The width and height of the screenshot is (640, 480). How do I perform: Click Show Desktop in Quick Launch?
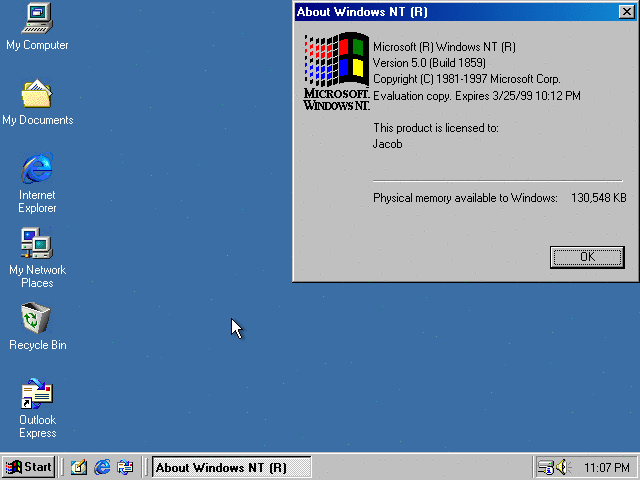click(79, 467)
